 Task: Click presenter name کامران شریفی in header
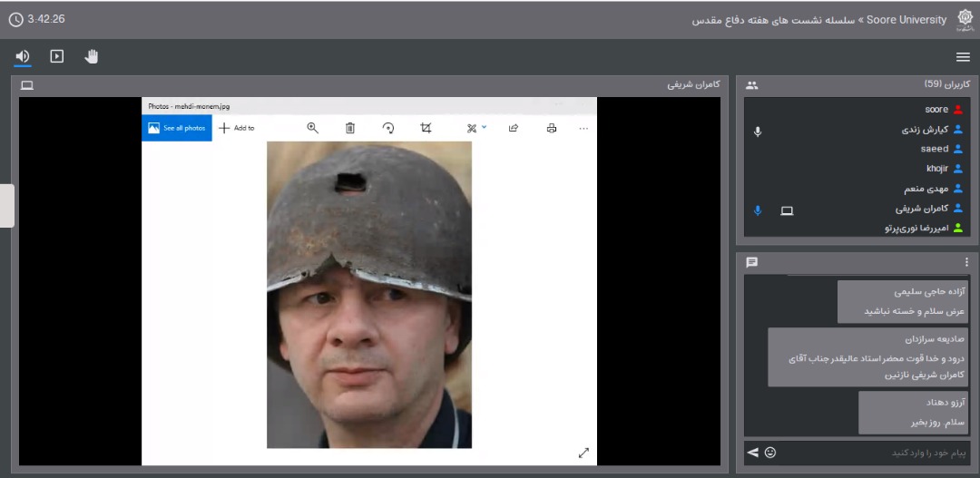(x=694, y=85)
